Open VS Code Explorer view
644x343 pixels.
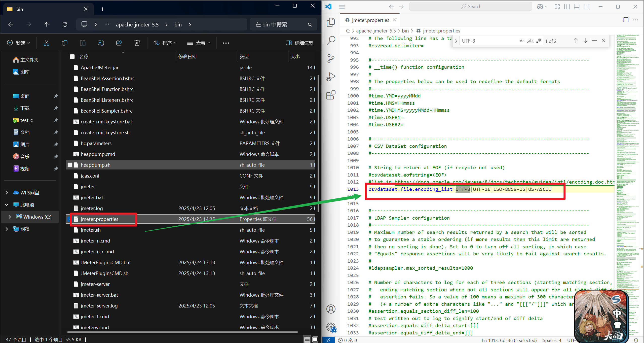pyautogui.click(x=331, y=22)
